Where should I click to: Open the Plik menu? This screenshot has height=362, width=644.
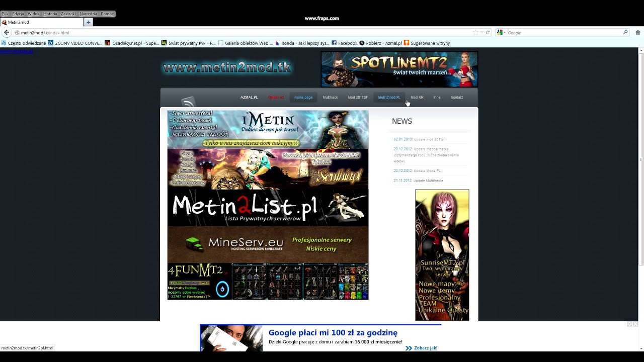pos(6,14)
